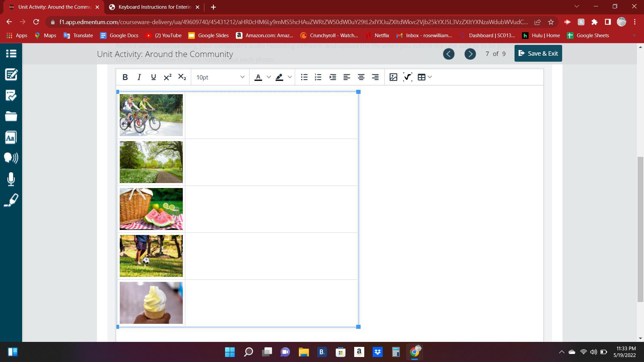Open the highlighter tool in sidebar
This screenshot has height=362, width=644.
click(x=11, y=200)
